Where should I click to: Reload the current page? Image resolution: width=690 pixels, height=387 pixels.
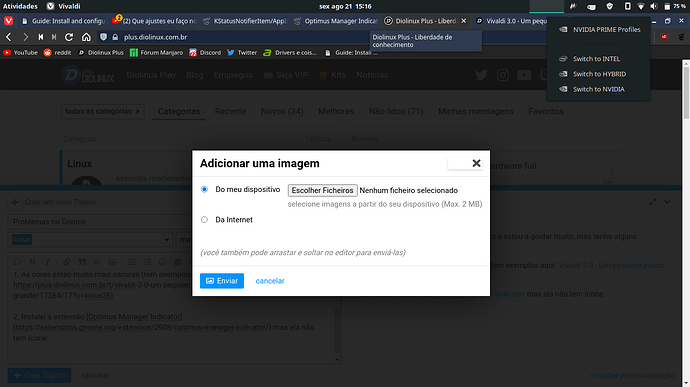pyautogui.click(x=69, y=37)
